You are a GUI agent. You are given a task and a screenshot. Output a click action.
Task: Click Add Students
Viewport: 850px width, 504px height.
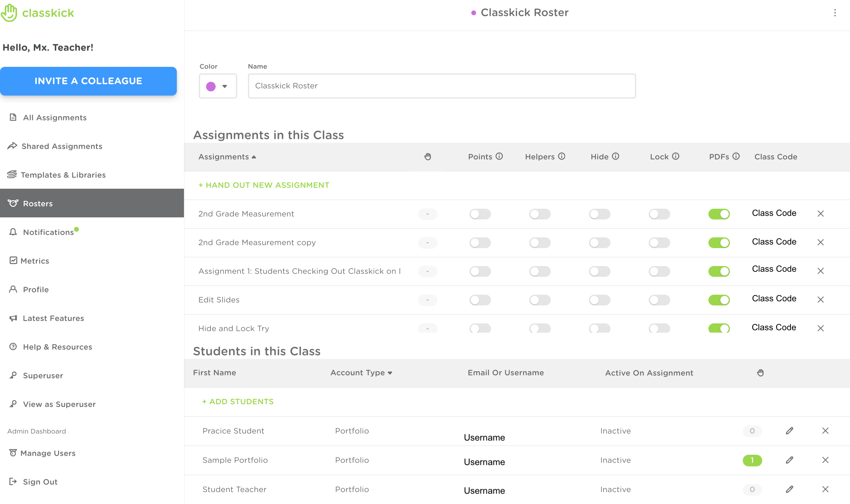click(x=237, y=401)
